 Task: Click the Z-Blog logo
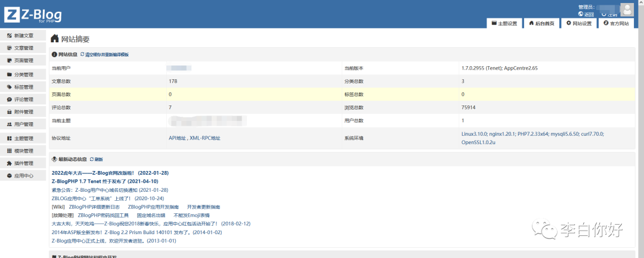click(33, 15)
